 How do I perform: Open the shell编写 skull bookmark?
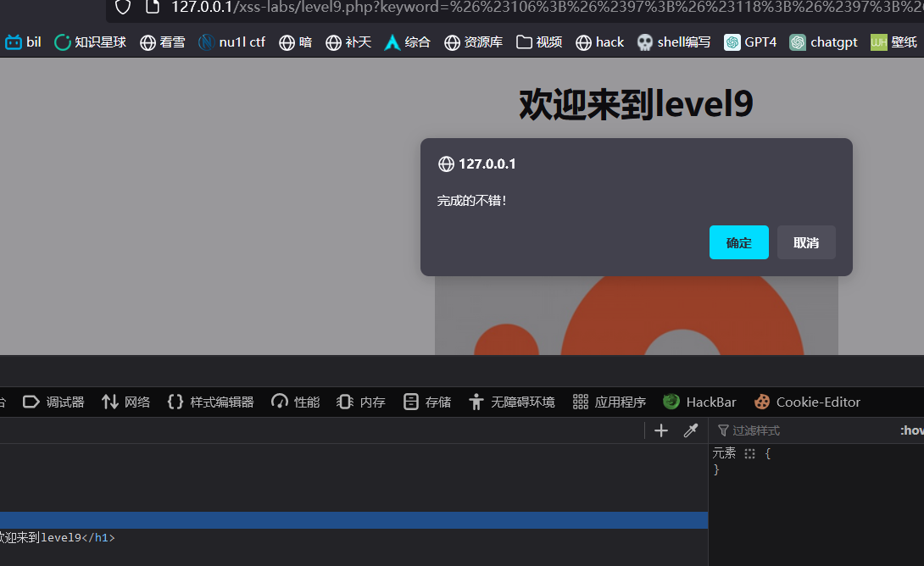[674, 42]
